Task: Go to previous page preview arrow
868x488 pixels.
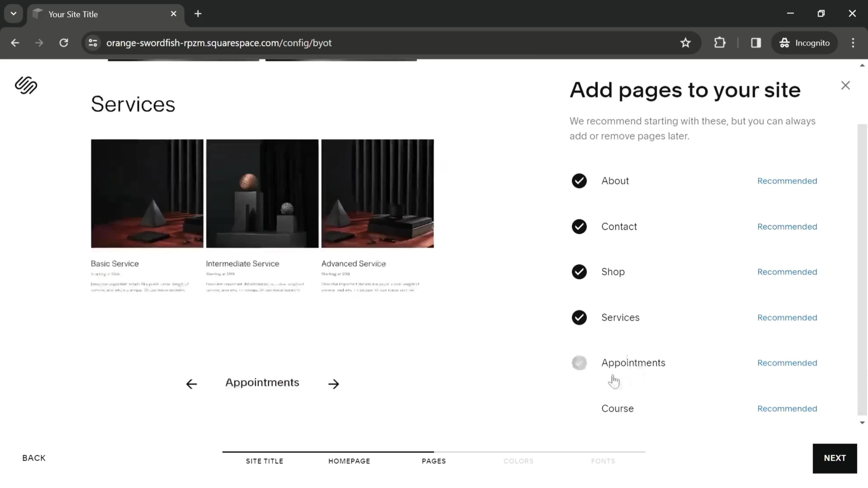Action: (191, 384)
